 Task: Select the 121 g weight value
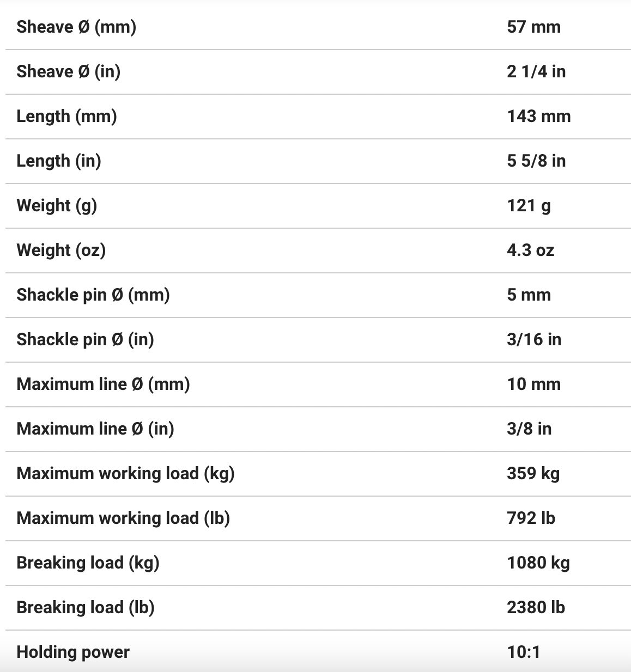[529, 205]
